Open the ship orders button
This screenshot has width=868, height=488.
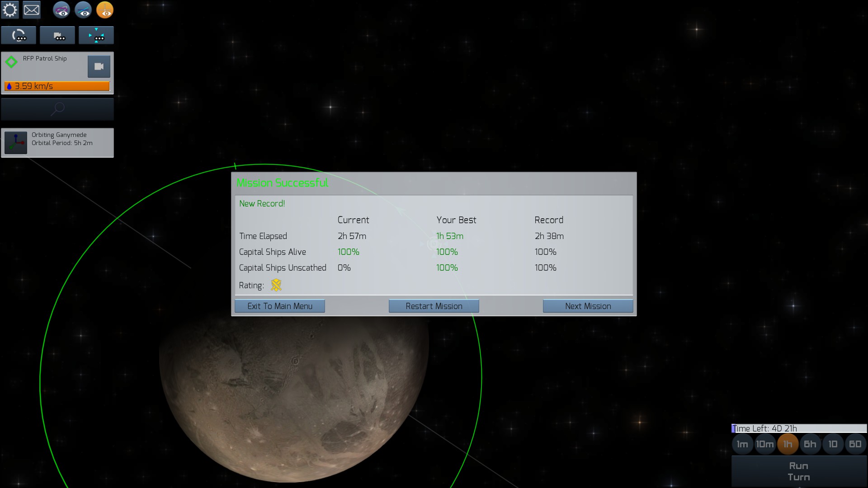pos(57,35)
